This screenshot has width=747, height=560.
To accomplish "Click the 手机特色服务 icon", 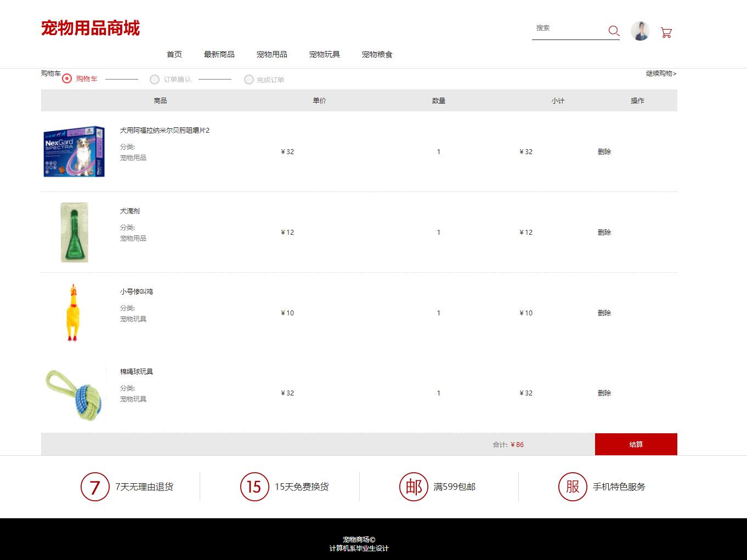I will point(573,487).
